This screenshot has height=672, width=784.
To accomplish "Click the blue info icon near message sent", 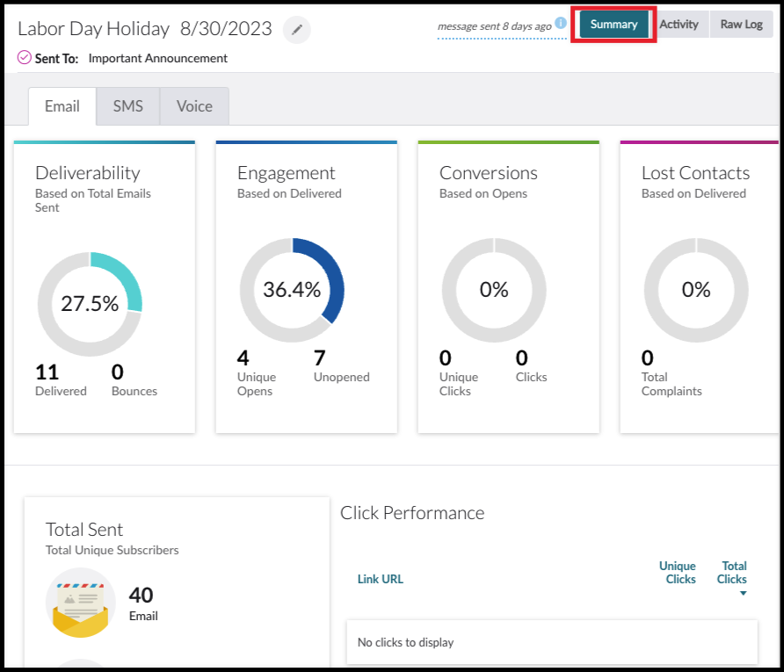I will (561, 23).
